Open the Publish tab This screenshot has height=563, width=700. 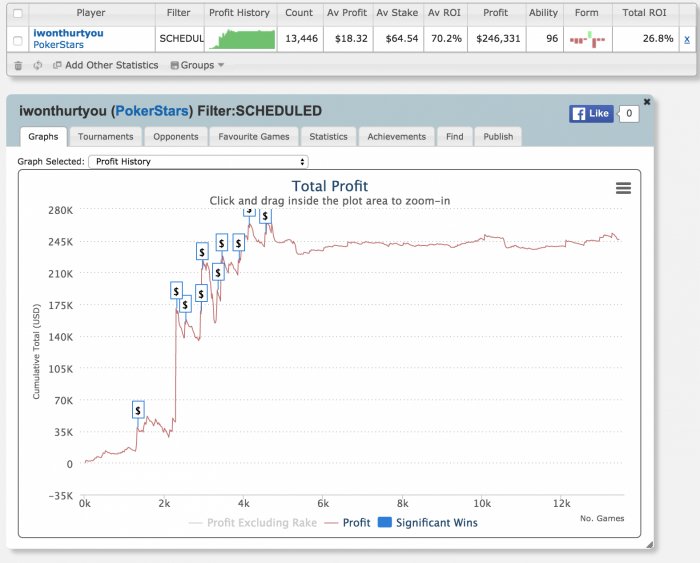pyautogui.click(x=498, y=137)
